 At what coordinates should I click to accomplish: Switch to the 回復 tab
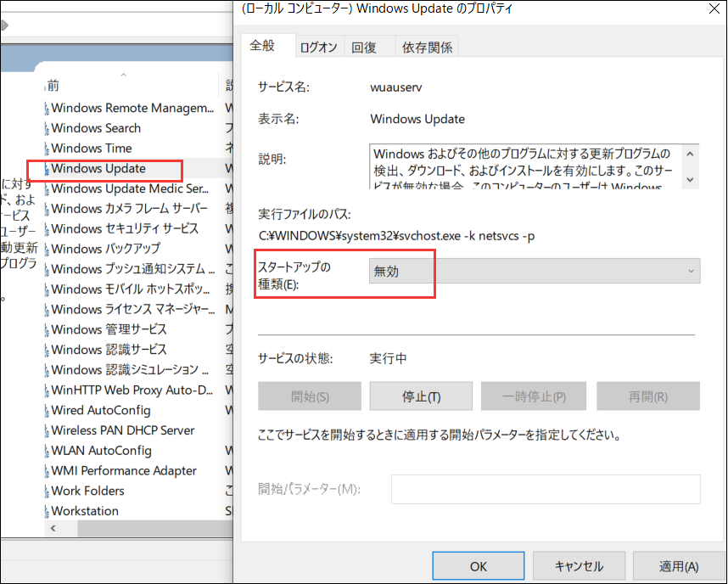click(x=369, y=47)
